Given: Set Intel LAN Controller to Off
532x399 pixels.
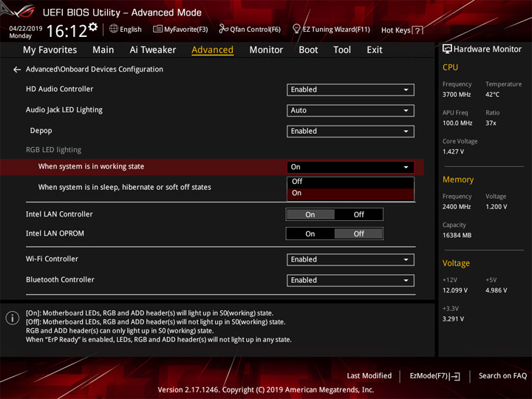Looking at the screenshot, I should 358,214.
